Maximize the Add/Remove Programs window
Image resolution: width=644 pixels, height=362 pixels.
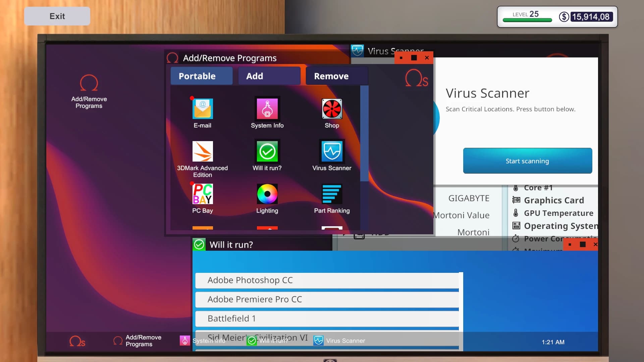click(414, 58)
